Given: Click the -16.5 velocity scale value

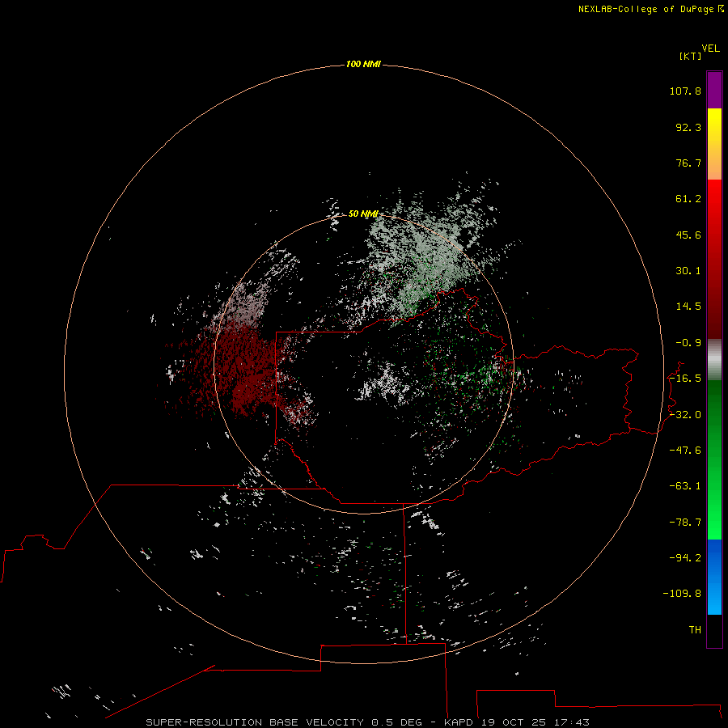Looking at the screenshot, I should tap(685, 379).
